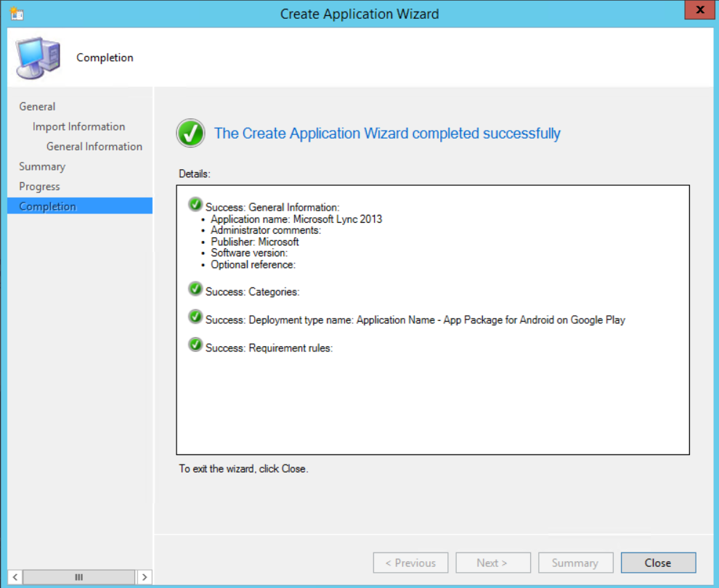
Task: Click green check beside Requirement rules
Action: [195, 345]
